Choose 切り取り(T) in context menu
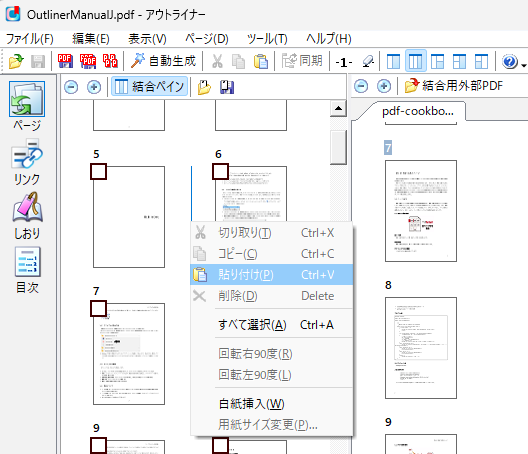Screen dimensions: 528x454 tap(272, 233)
